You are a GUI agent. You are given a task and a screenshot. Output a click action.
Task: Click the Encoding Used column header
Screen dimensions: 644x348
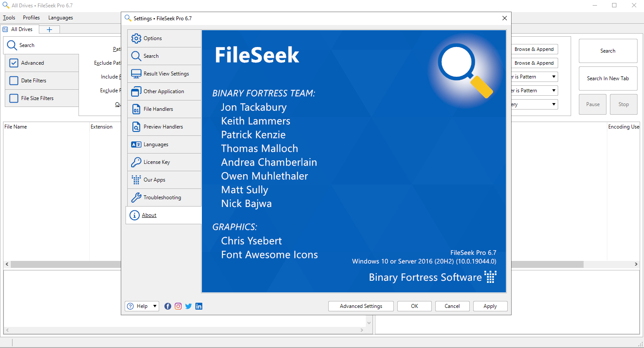(624, 127)
